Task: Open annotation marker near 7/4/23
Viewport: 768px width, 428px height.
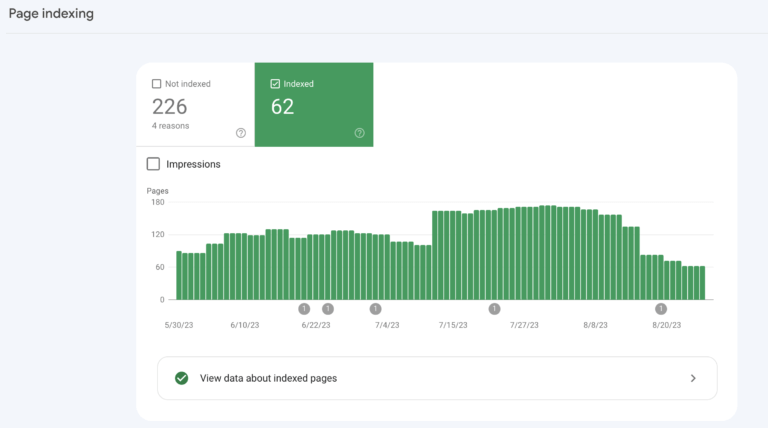Action: tap(375, 309)
